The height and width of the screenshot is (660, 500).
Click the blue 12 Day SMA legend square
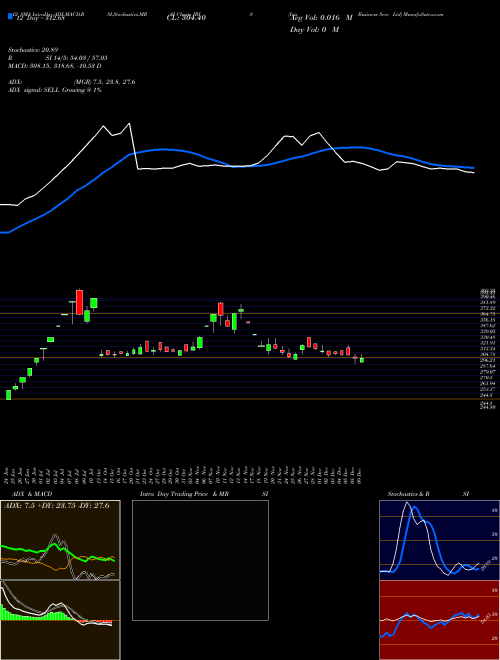pyautogui.click(x=11, y=16)
